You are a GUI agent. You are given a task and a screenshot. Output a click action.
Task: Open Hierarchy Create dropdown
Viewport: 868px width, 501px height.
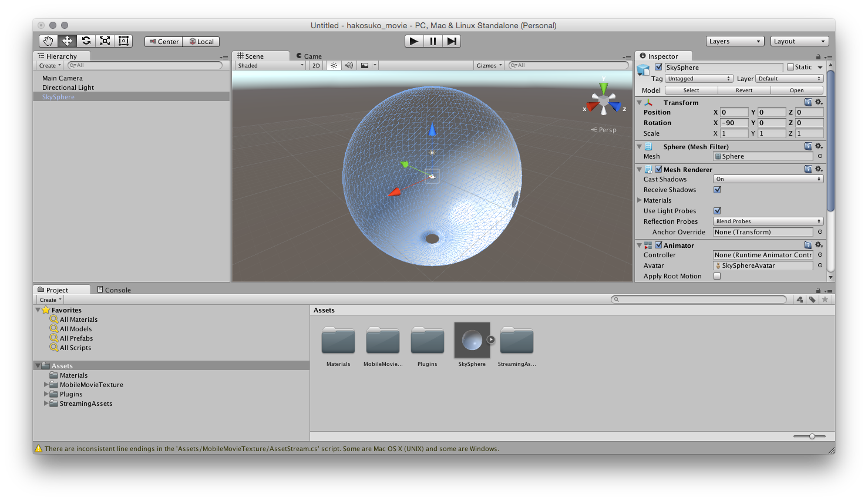[50, 66]
